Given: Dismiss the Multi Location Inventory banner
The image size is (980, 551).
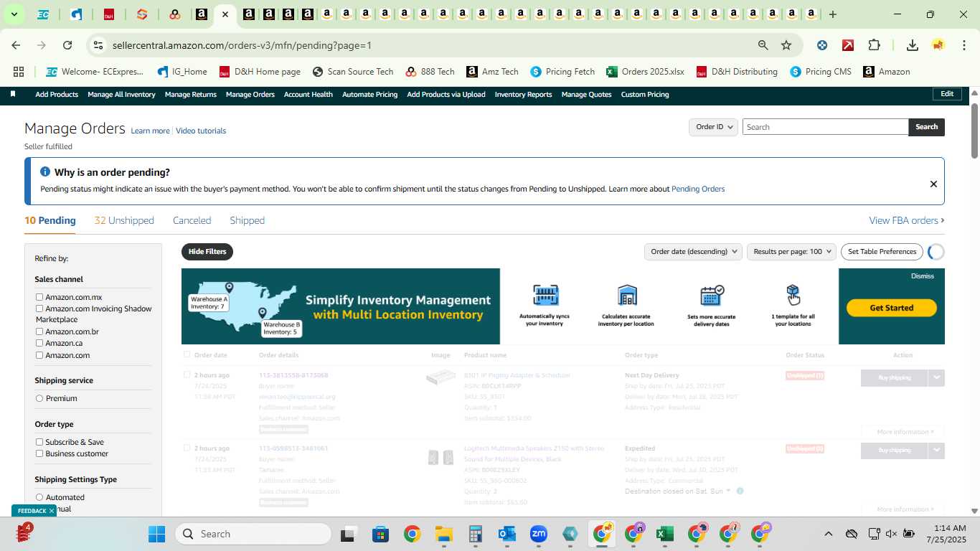Looking at the screenshot, I should click(923, 276).
